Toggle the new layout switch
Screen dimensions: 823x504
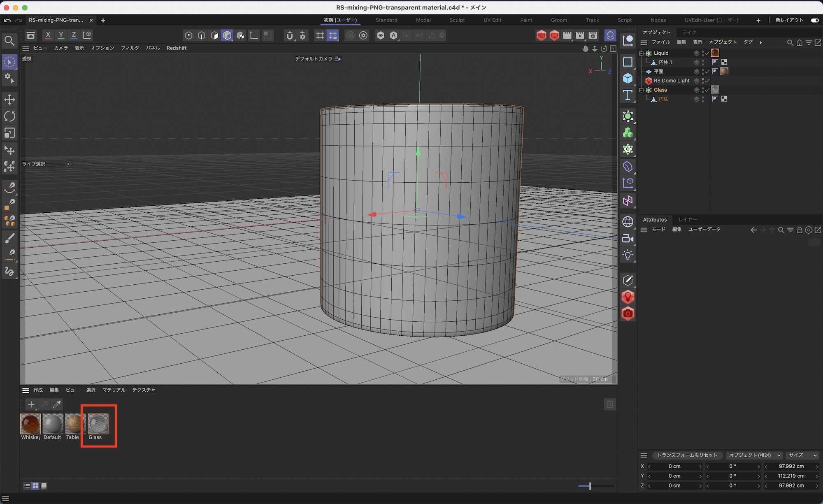point(814,20)
